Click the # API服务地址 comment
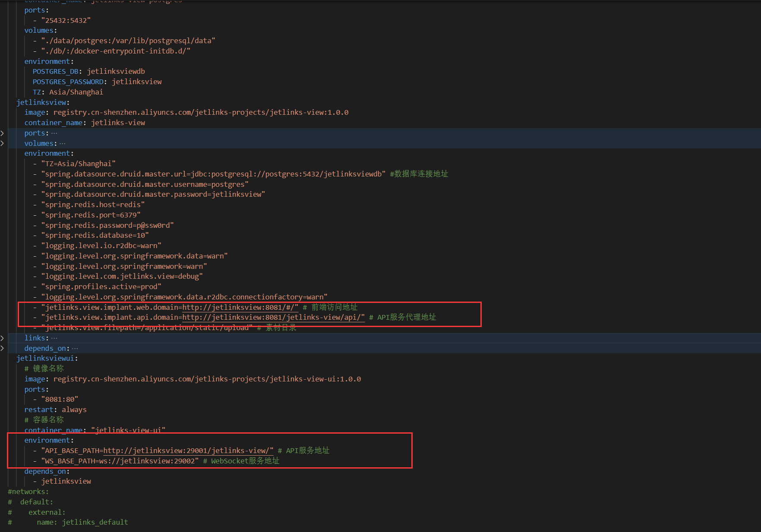Image resolution: width=761 pixels, height=532 pixels. coord(304,450)
